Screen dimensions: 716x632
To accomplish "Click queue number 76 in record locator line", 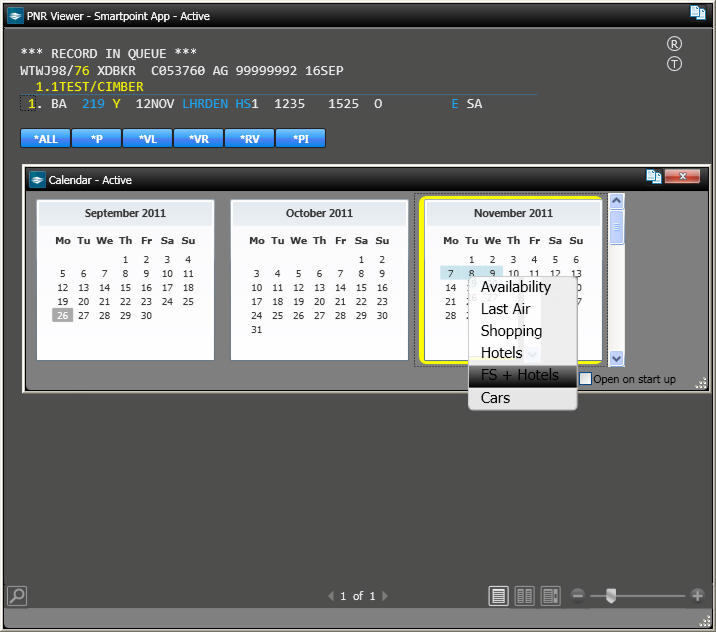I will 82,71.
